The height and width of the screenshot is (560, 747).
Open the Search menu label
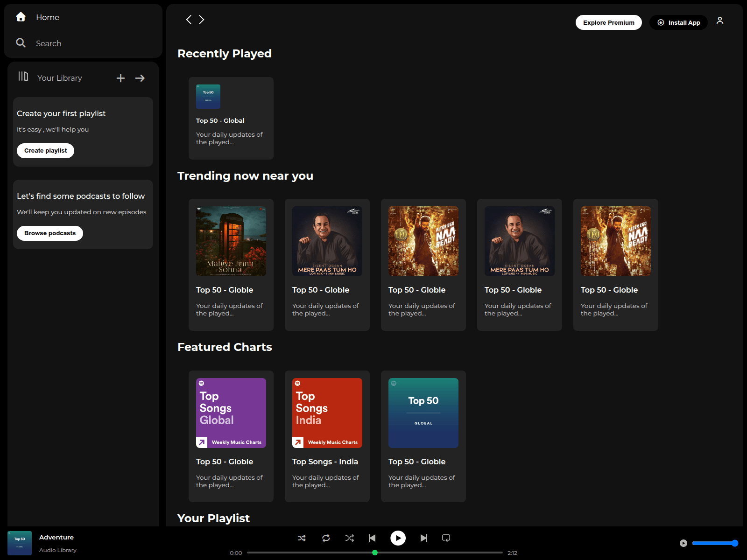point(49,43)
